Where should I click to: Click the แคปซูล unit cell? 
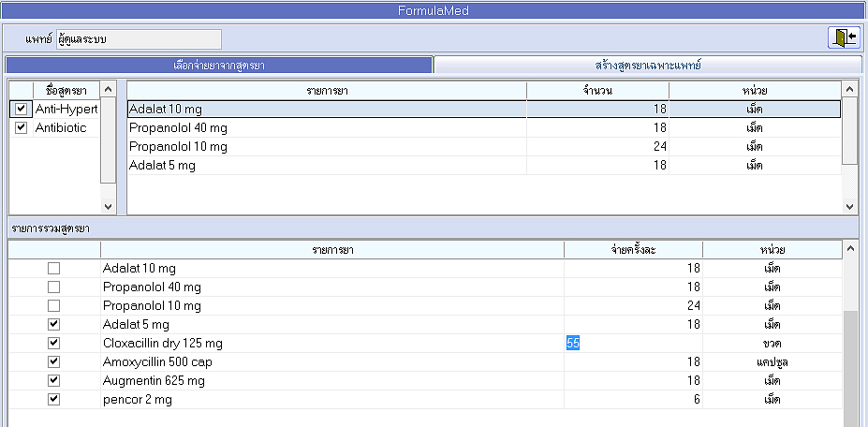[x=772, y=362]
